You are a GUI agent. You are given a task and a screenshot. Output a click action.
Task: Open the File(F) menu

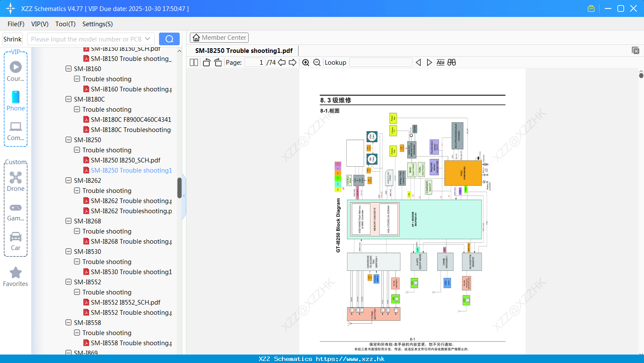coord(16,24)
